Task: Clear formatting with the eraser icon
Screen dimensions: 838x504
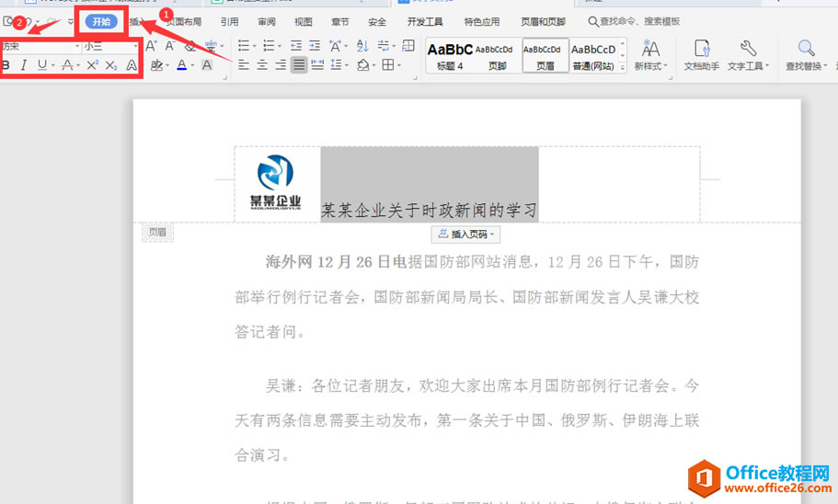Action: 190,46
